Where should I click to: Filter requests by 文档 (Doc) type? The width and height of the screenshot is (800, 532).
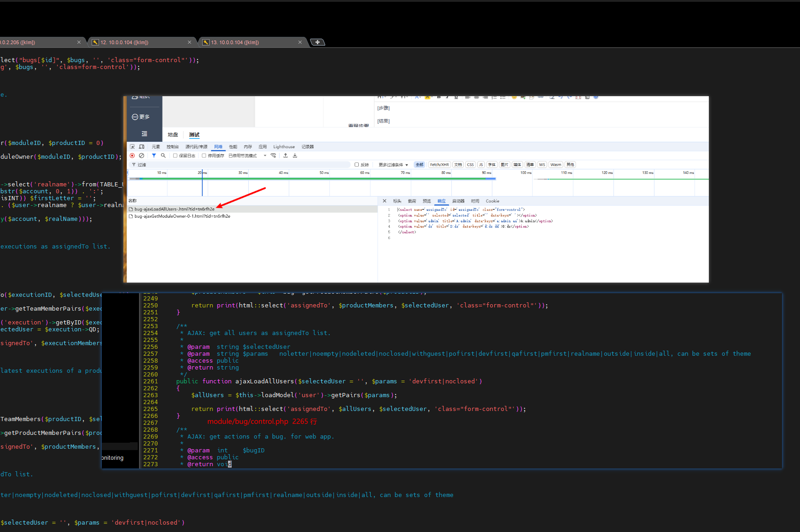[458, 165]
